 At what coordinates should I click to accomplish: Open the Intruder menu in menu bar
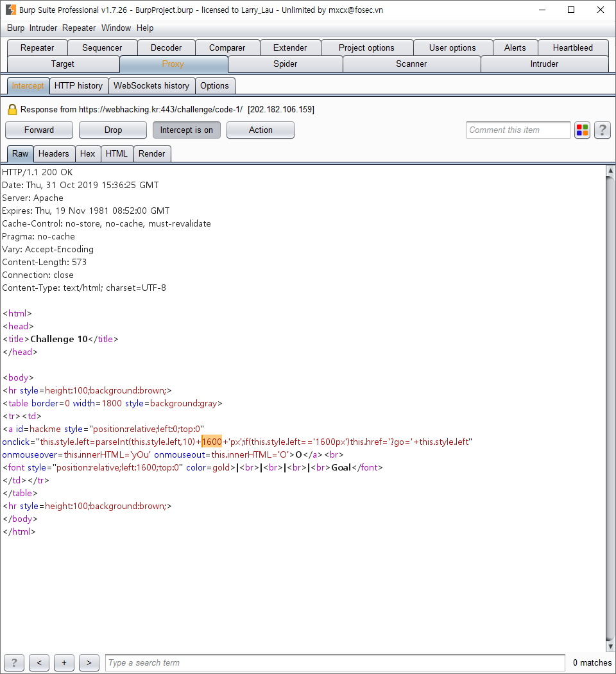pyautogui.click(x=43, y=28)
